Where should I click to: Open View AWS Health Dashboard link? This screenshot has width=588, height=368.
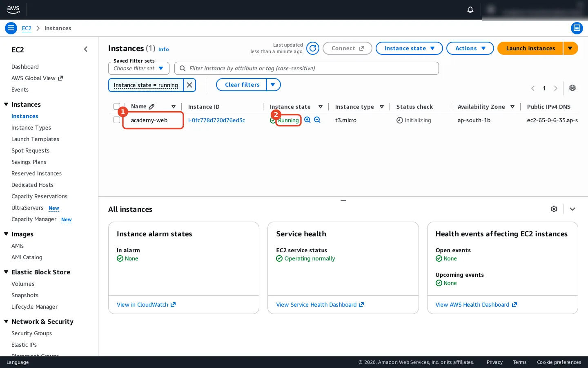(x=476, y=305)
